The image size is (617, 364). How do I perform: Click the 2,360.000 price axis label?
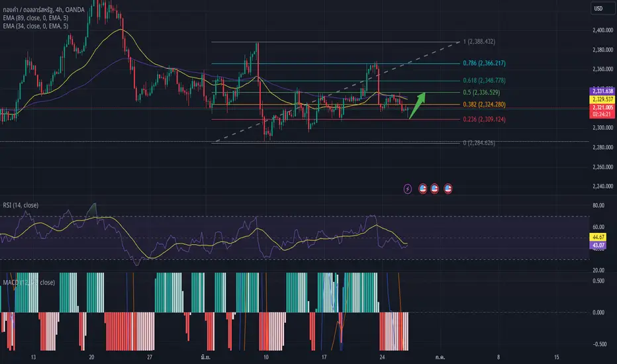602,69
